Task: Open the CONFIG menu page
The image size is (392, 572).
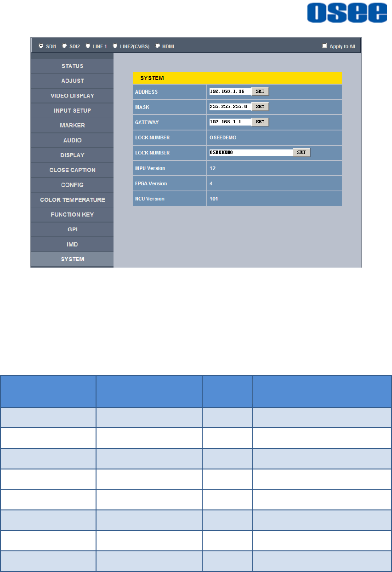Action: [x=72, y=185]
